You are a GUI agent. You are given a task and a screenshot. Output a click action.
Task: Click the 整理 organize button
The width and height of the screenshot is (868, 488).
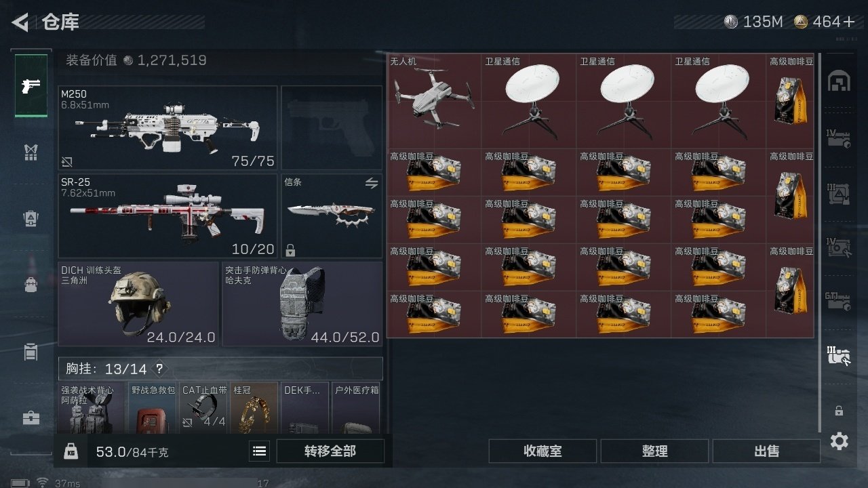(x=654, y=451)
